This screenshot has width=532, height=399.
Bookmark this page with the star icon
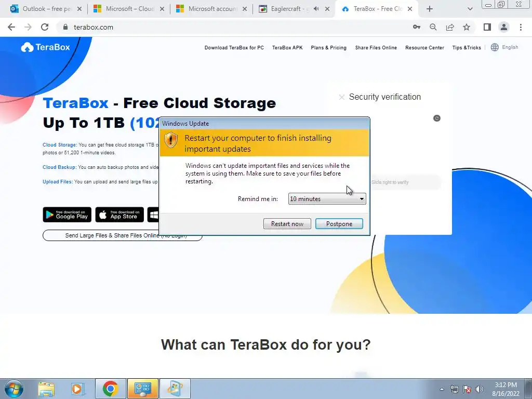pyautogui.click(x=467, y=27)
